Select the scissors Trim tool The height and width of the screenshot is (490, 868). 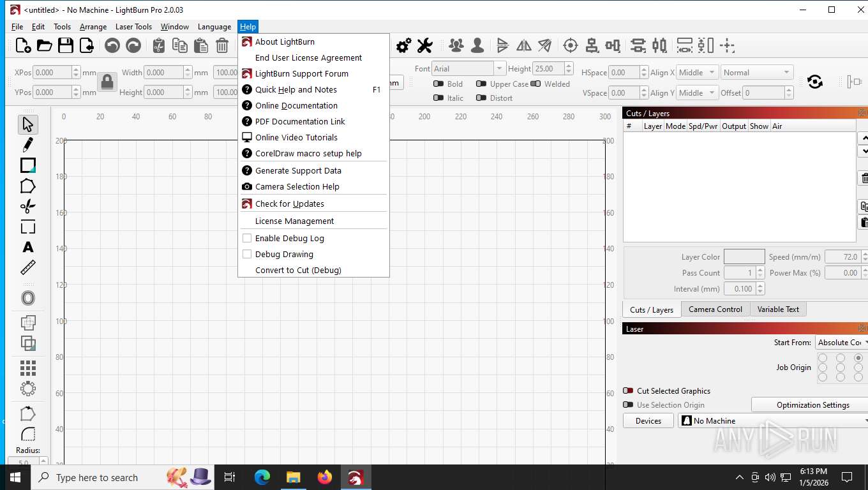click(x=27, y=206)
